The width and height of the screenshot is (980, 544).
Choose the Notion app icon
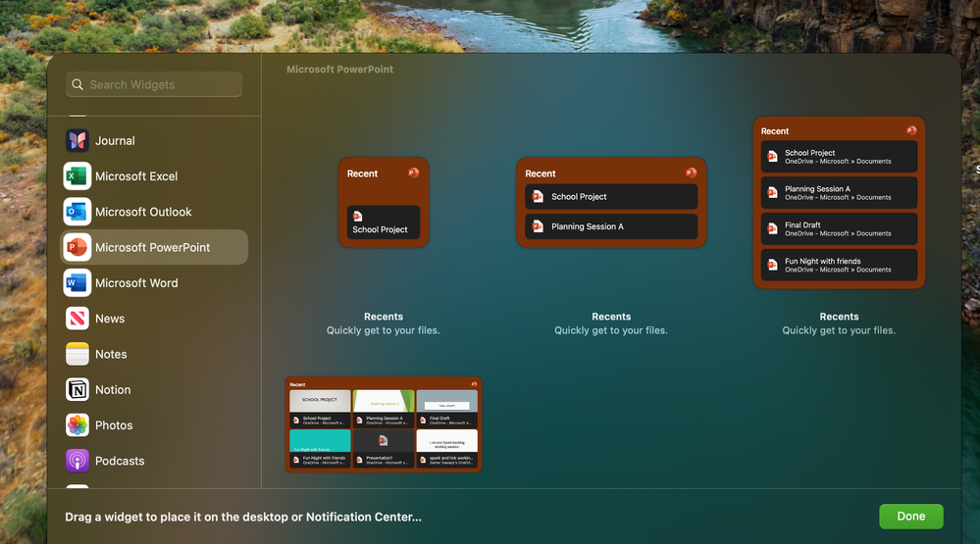(77, 390)
